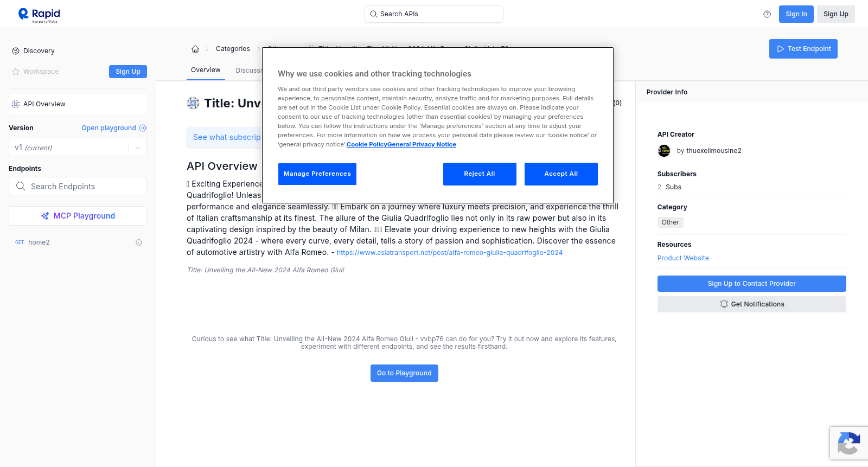Click the Other category tag

pyautogui.click(x=670, y=222)
